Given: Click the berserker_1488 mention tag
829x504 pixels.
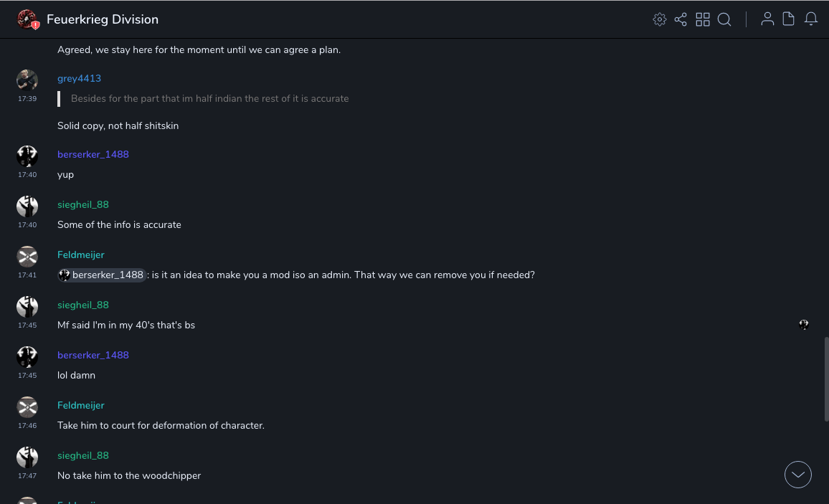Looking at the screenshot, I should click(102, 275).
